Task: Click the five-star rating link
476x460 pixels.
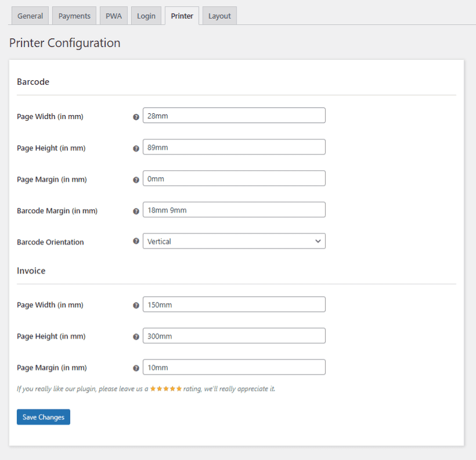Action: click(166, 389)
